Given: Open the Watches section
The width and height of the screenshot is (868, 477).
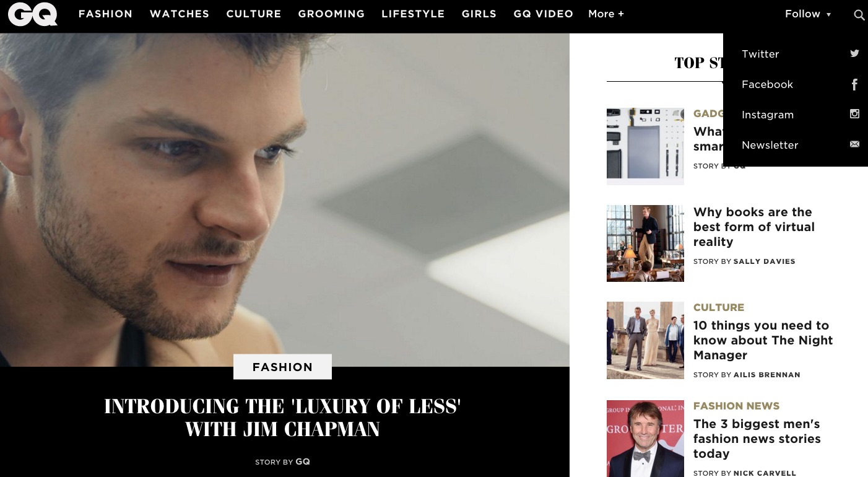Looking at the screenshot, I should (180, 14).
